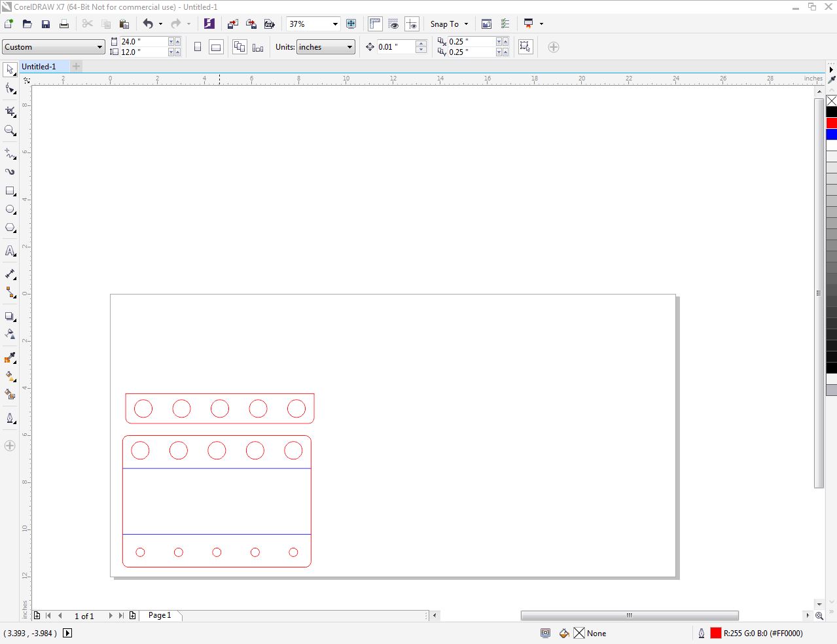
Task: Click the Open file icon
Action: [x=27, y=24]
